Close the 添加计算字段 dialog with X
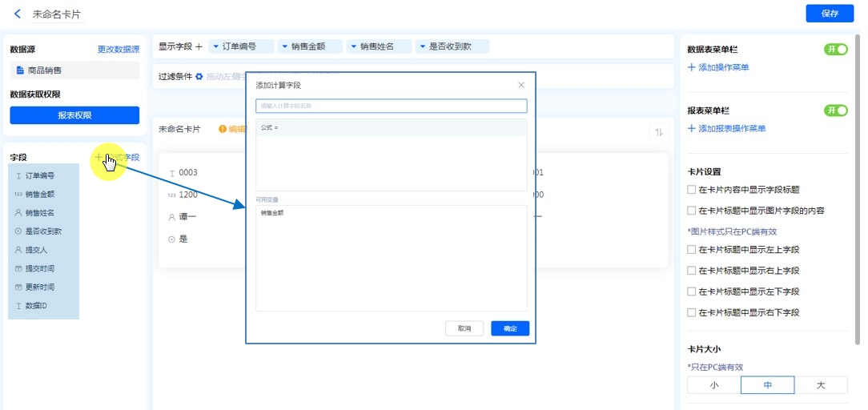Screen dimensions: 868x410 tap(521, 85)
